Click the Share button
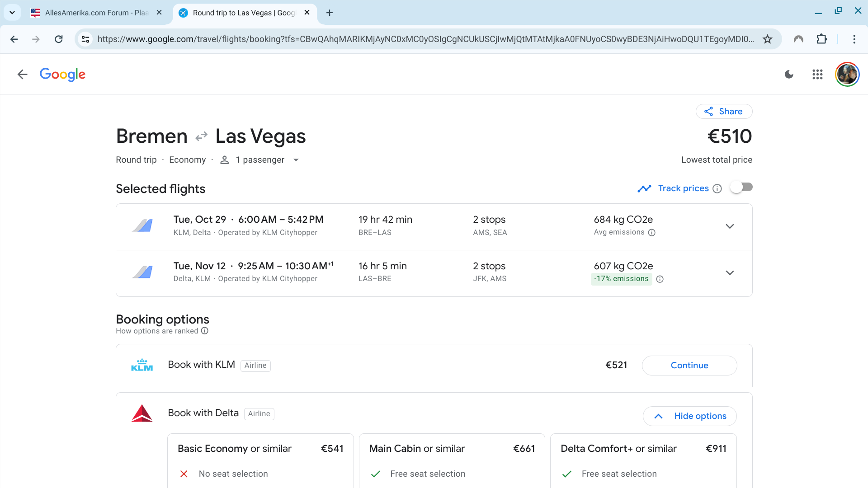868x488 pixels. tap(724, 112)
